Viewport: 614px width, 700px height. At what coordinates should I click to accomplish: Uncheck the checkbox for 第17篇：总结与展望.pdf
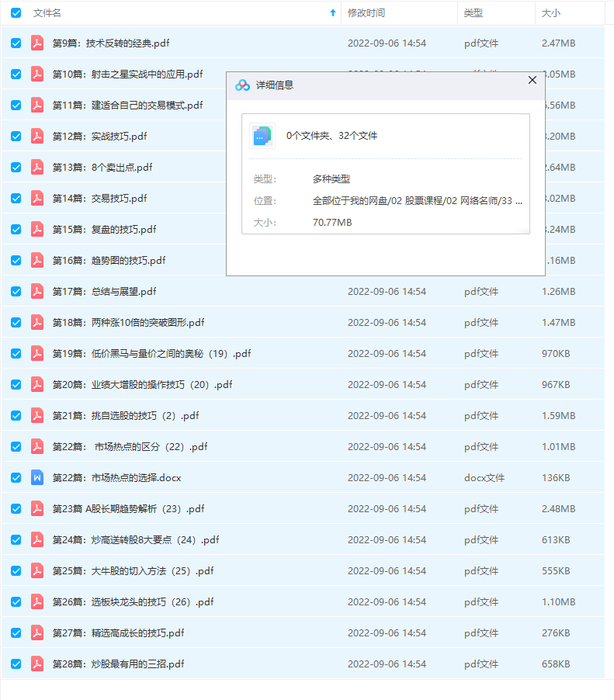pyautogui.click(x=16, y=291)
